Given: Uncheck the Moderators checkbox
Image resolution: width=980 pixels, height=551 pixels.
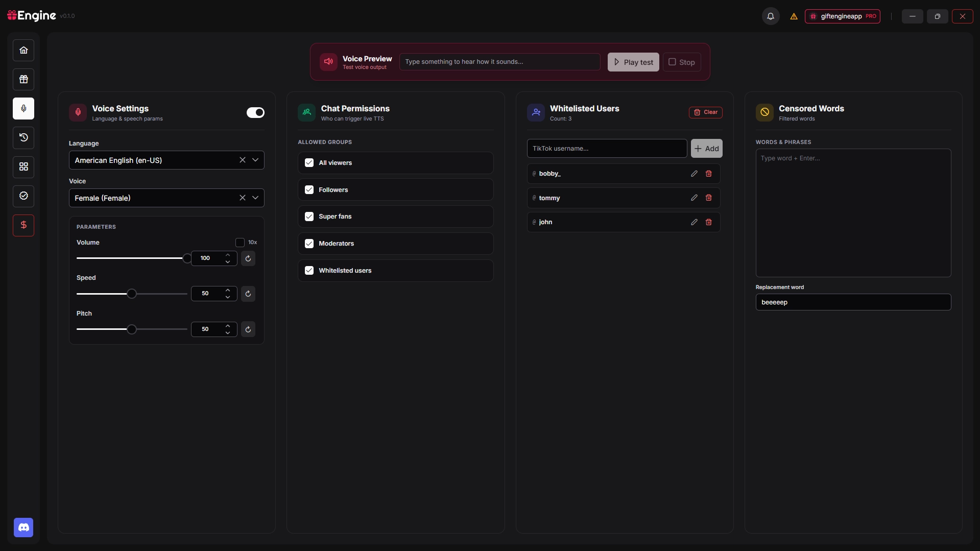Looking at the screenshot, I should point(309,244).
